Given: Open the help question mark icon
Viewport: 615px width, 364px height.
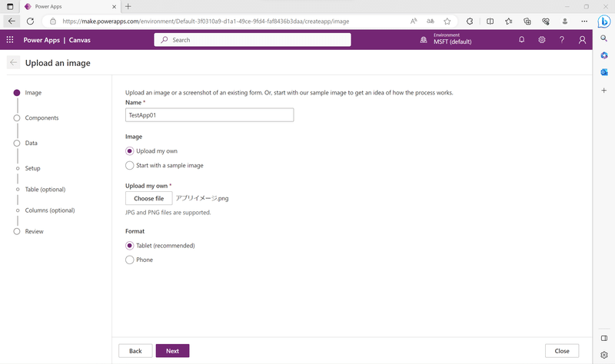Looking at the screenshot, I should pos(562,40).
